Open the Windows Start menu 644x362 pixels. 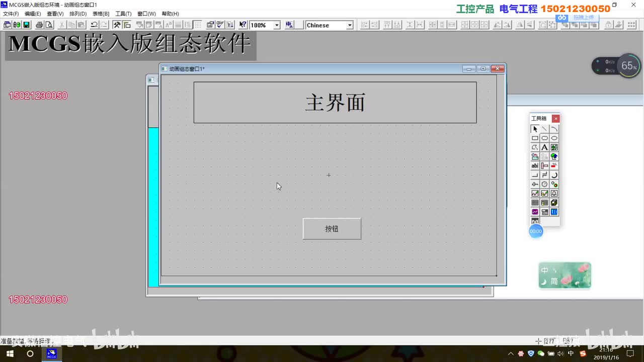(x=10, y=354)
